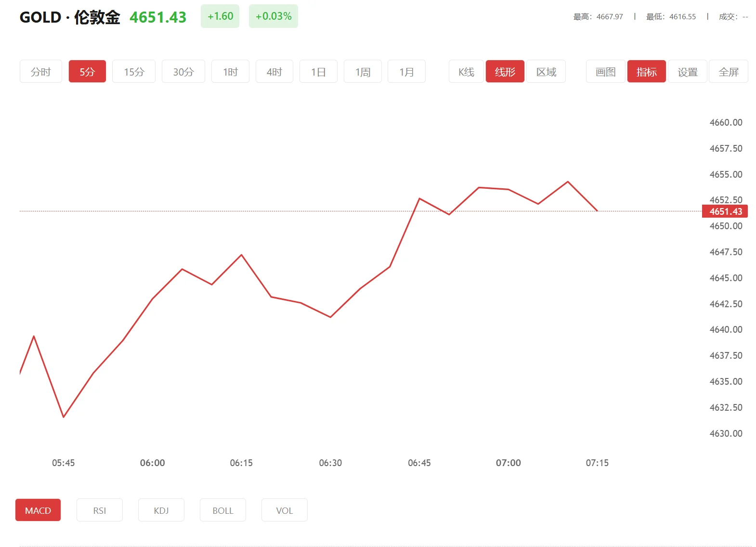Image resolution: width=756 pixels, height=547 pixels.
Task: Open the 1周 weekly chart
Action: [363, 72]
